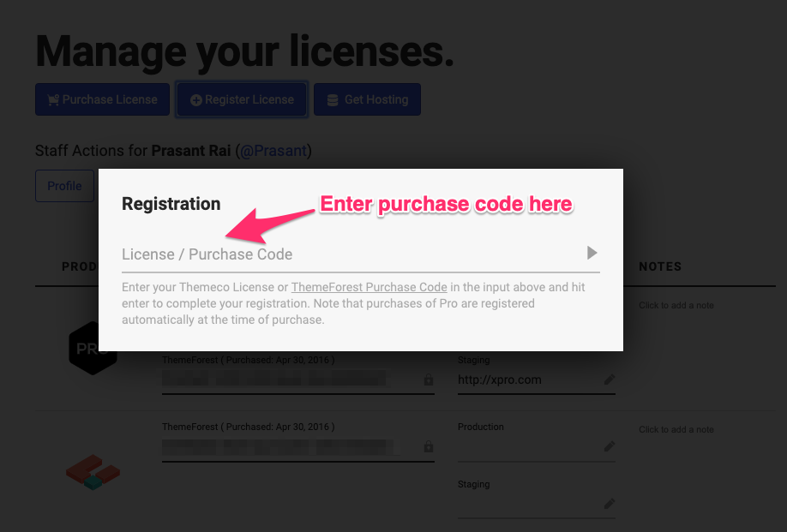This screenshot has height=532, width=787.
Task: Click the shopping cart icon on Purchase License
Action: tap(53, 99)
